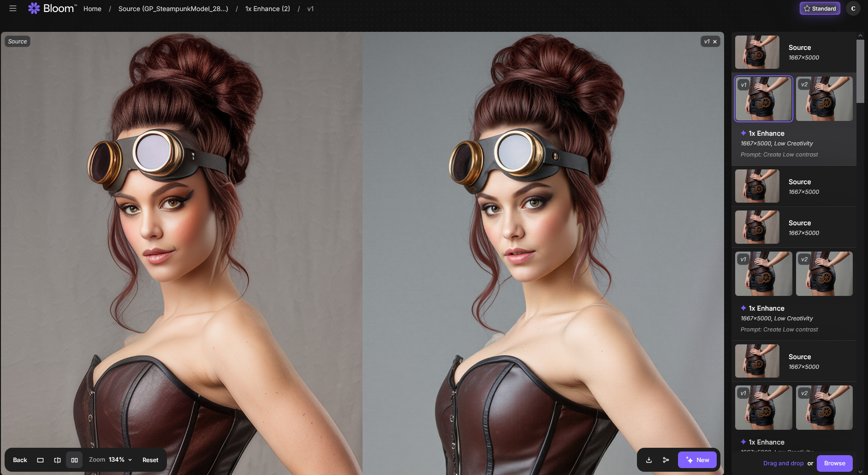
Task: Click the Bloom logo
Action: [52, 8]
